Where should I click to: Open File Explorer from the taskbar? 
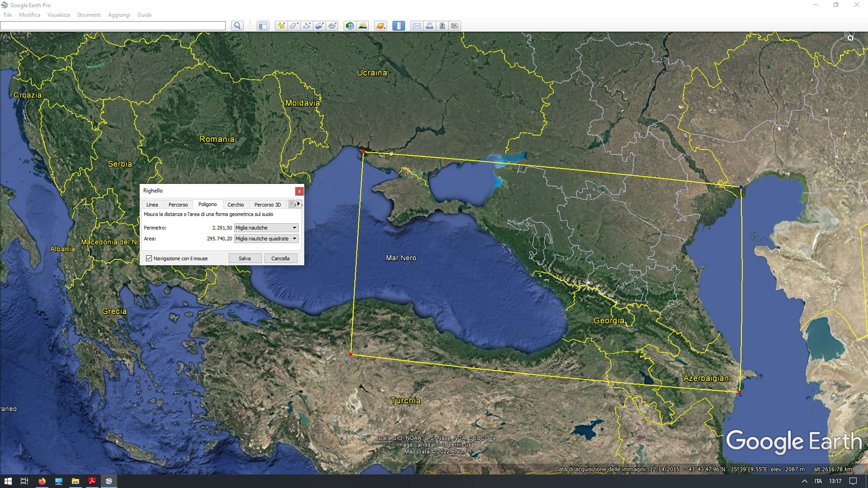click(x=75, y=481)
